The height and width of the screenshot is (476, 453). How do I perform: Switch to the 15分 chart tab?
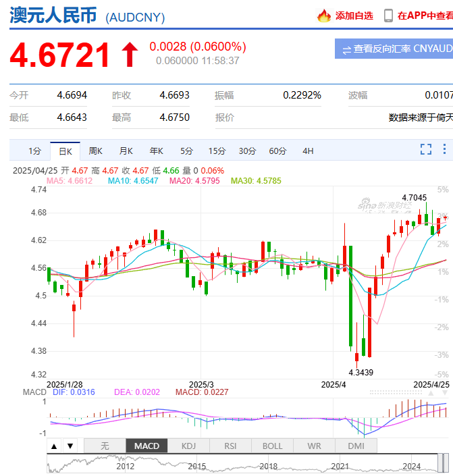(217, 151)
